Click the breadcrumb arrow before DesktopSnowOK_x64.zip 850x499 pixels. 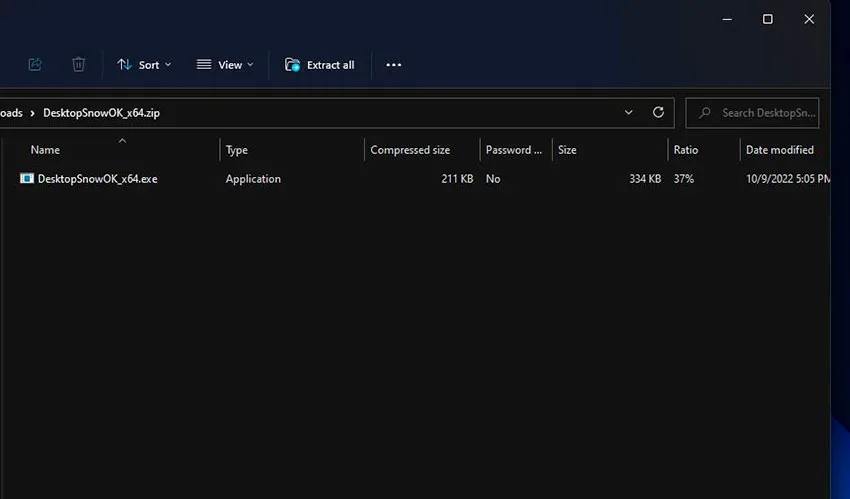pos(33,113)
